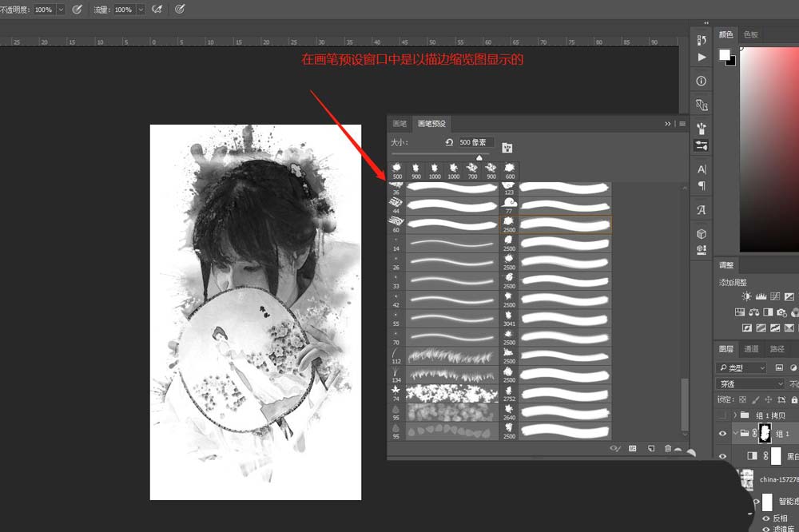Toggle lock position icon
This screenshot has width=799, height=532.
click(x=769, y=399)
